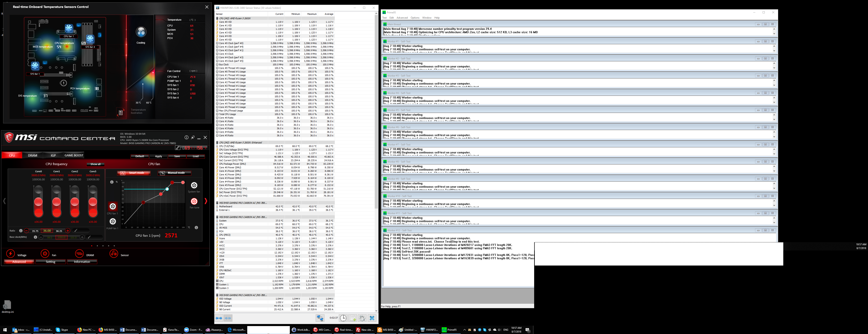This screenshot has height=334, width=868.
Task: Click HWiNFO vertical scrollbar down arrow
Action: (376, 310)
